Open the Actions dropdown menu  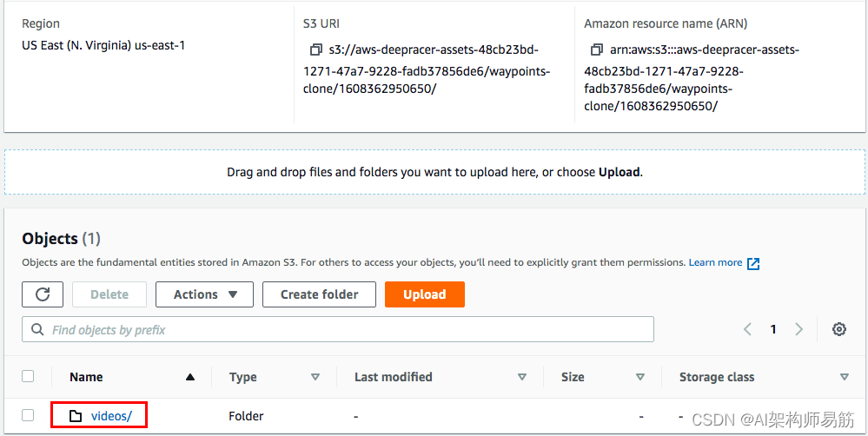(x=204, y=294)
